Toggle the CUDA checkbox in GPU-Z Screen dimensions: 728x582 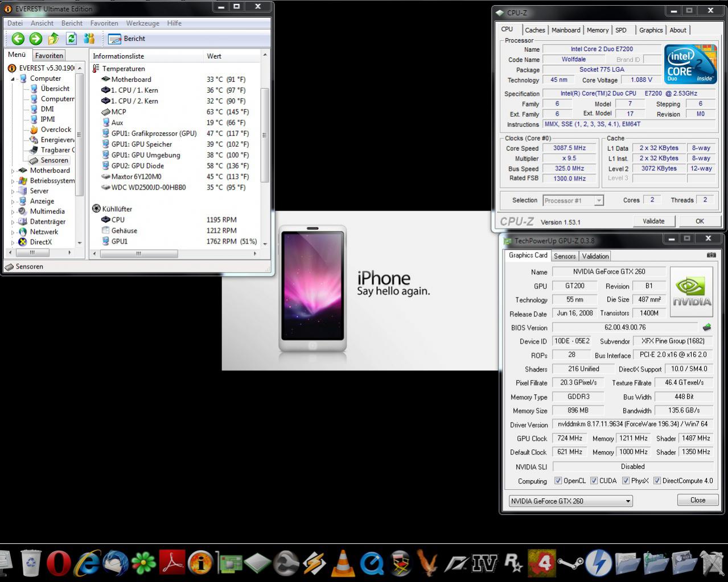594,481
